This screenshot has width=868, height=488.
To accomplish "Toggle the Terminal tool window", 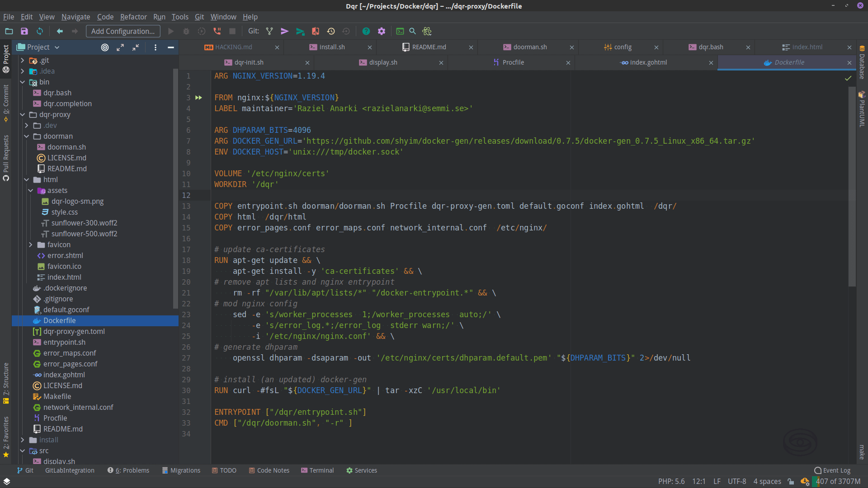I will (317, 470).
